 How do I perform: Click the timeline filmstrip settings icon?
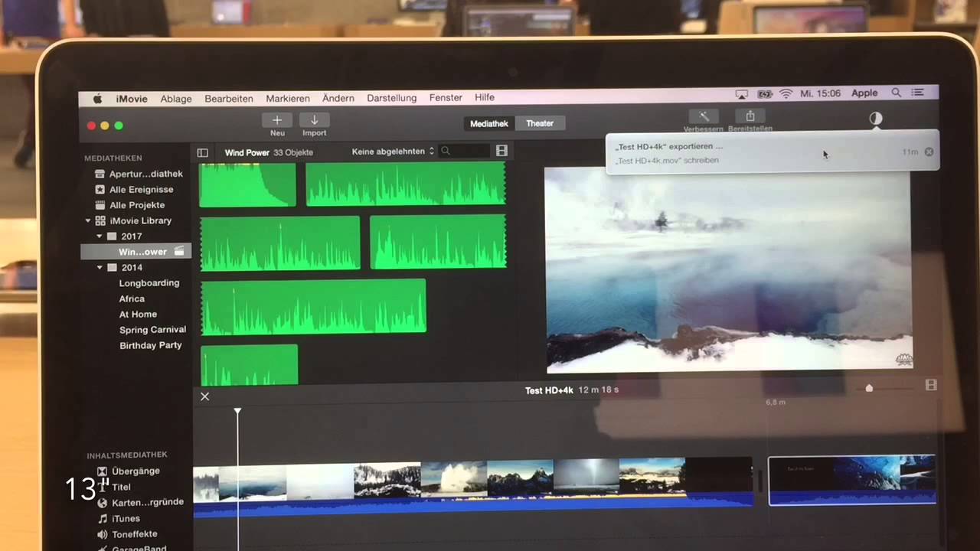[x=931, y=385]
